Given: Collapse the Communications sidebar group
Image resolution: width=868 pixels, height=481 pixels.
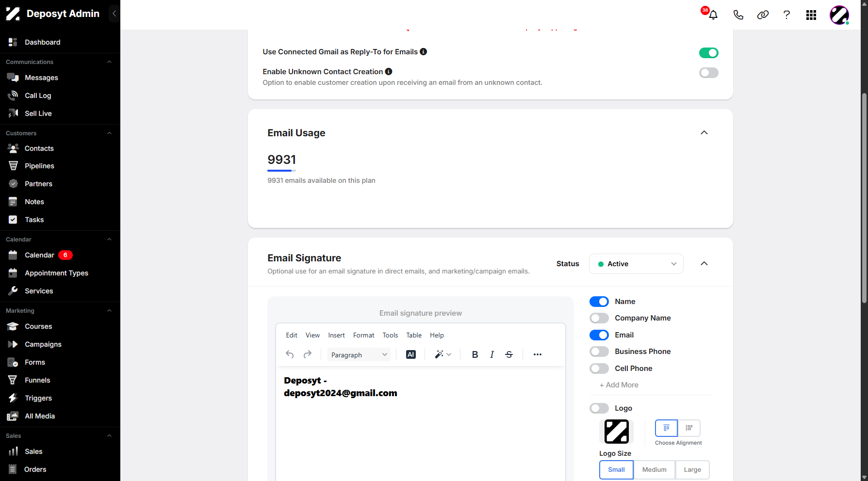Looking at the screenshot, I should pyautogui.click(x=109, y=62).
